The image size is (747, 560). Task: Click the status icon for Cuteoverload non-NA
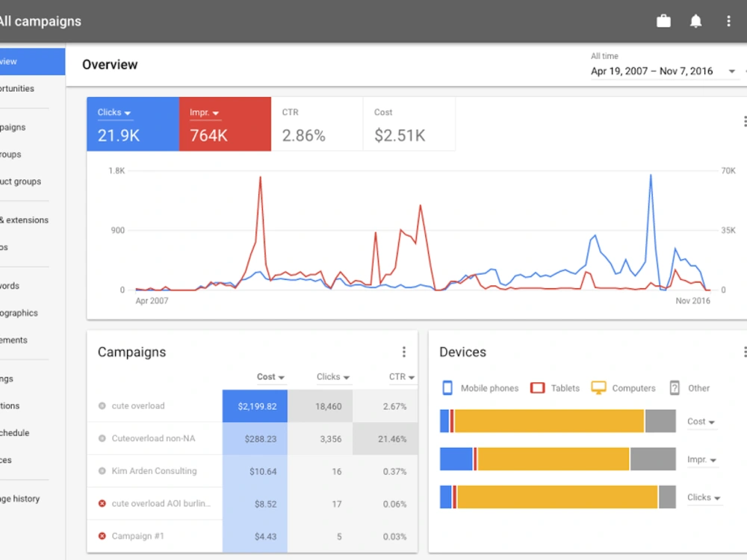[102, 438]
